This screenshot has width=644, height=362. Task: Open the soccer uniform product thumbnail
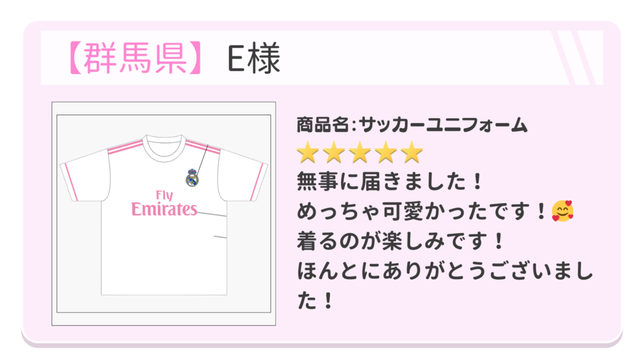tap(164, 214)
